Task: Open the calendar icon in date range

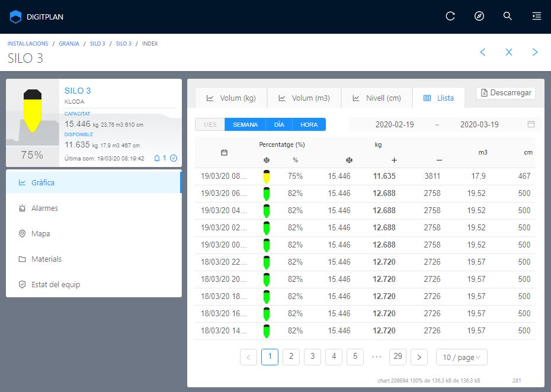Action: [531, 124]
